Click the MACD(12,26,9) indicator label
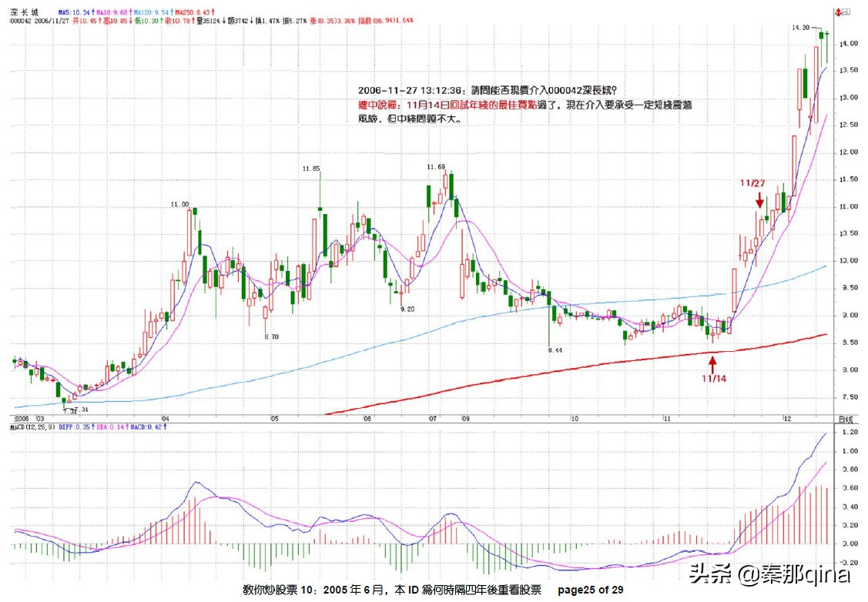This screenshot has width=868, height=602. [x=32, y=427]
